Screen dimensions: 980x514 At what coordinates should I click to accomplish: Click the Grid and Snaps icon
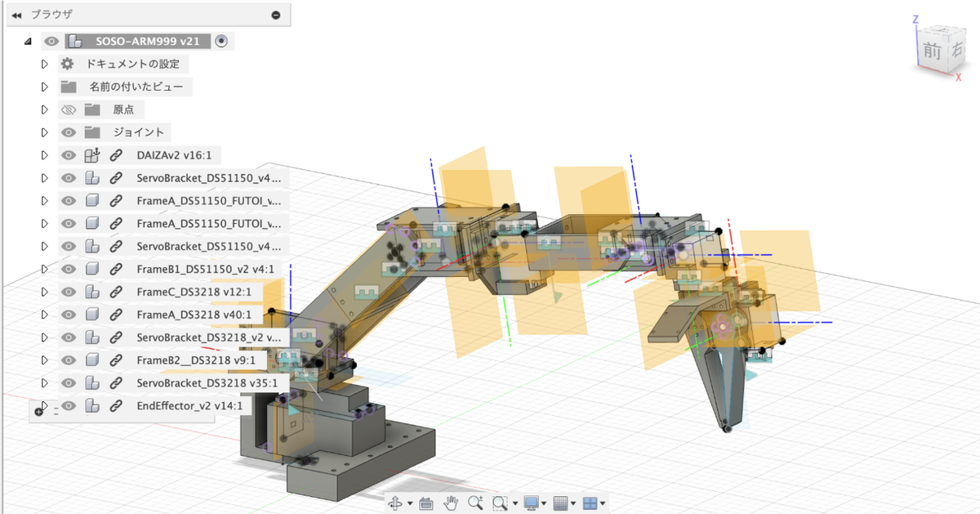(560, 503)
